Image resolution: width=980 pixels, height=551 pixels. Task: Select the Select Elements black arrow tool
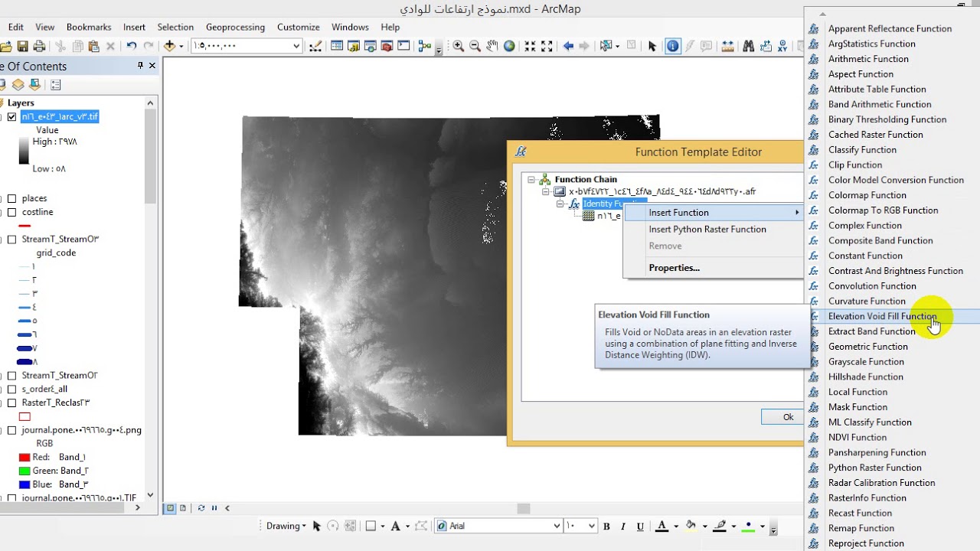coord(652,46)
